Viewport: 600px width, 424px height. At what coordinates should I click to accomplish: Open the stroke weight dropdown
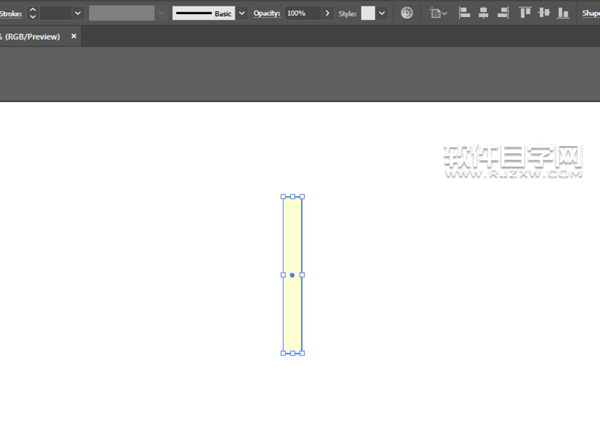[78, 13]
